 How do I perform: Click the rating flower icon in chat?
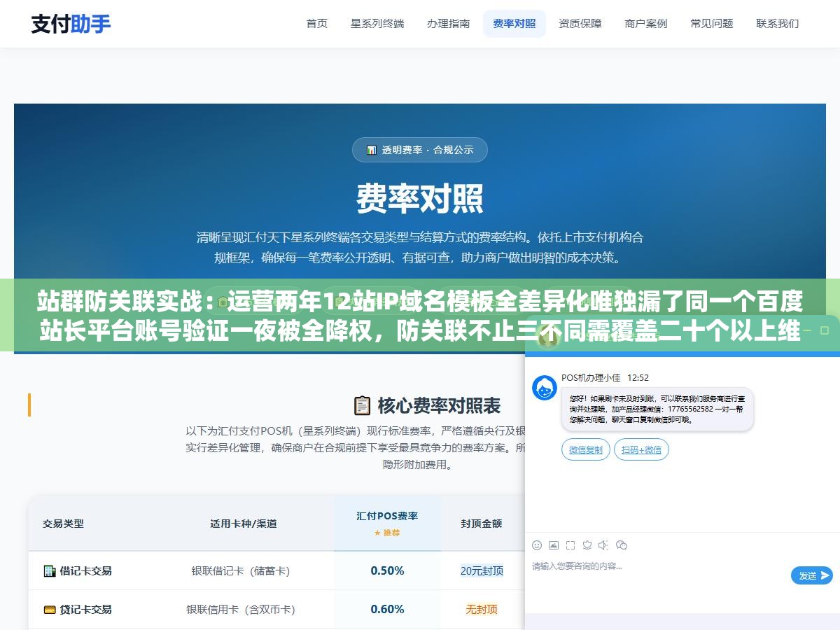click(587, 545)
